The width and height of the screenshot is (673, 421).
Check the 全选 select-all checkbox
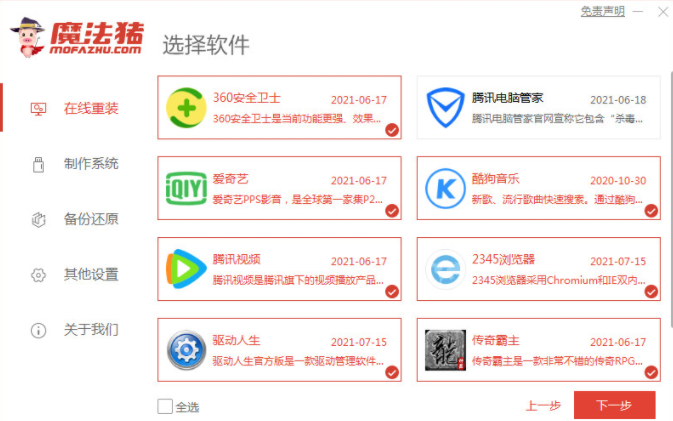click(x=165, y=406)
